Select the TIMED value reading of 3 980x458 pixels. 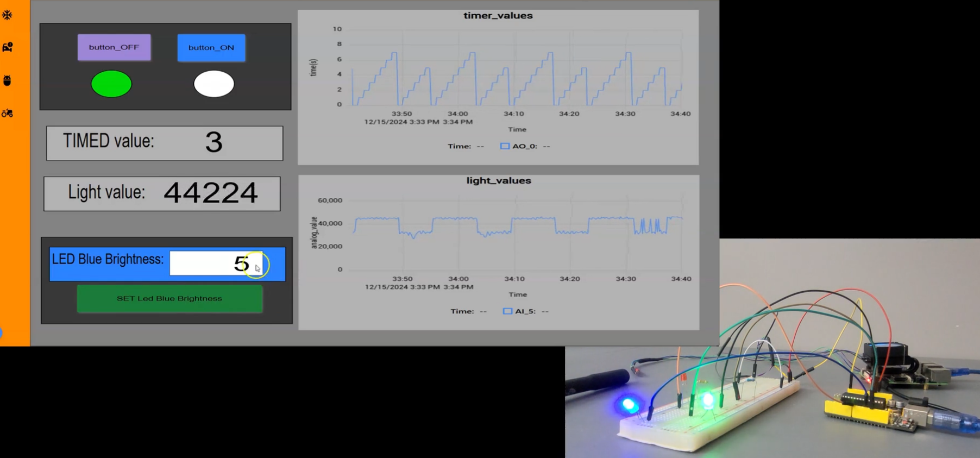pyautogui.click(x=214, y=142)
